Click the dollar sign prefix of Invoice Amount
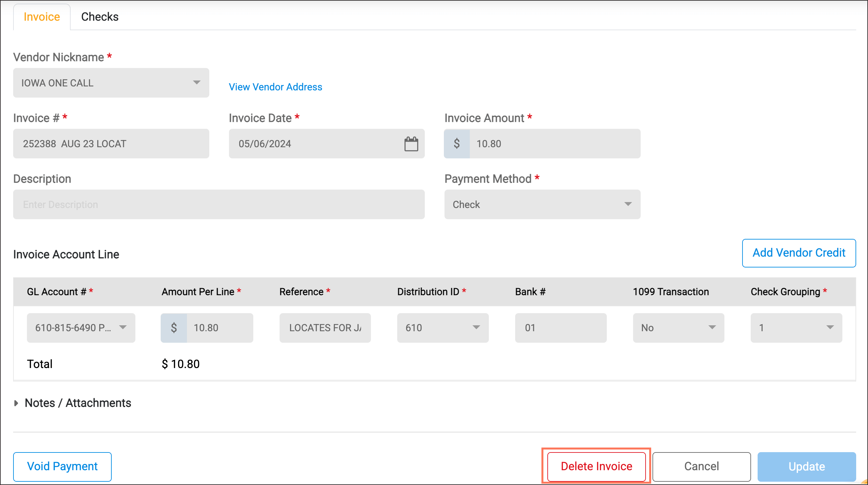Image resolution: width=868 pixels, height=485 pixels. [457, 144]
